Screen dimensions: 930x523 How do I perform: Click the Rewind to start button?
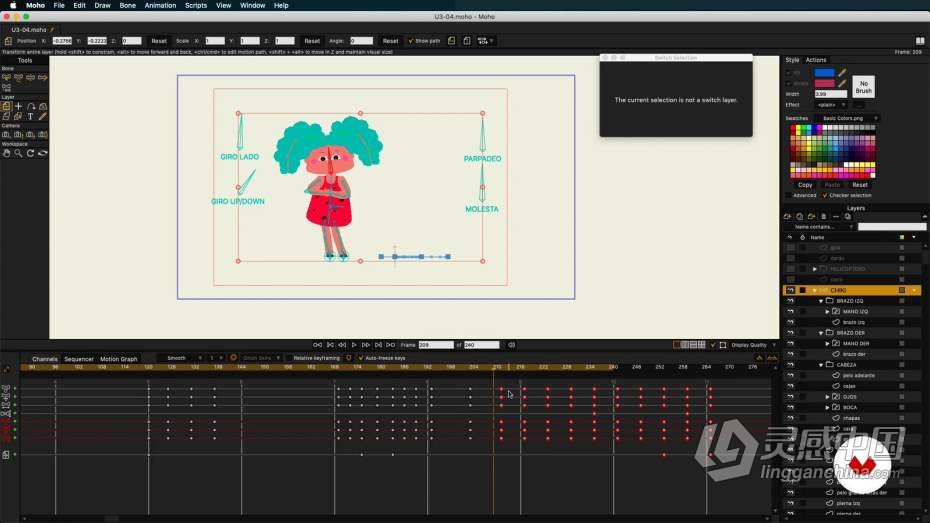[318, 345]
